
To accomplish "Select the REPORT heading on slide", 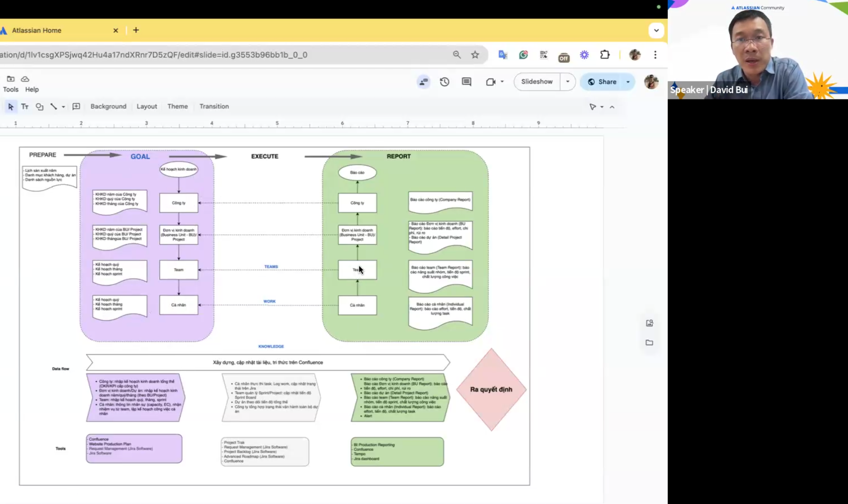I will pyautogui.click(x=398, y=156).
